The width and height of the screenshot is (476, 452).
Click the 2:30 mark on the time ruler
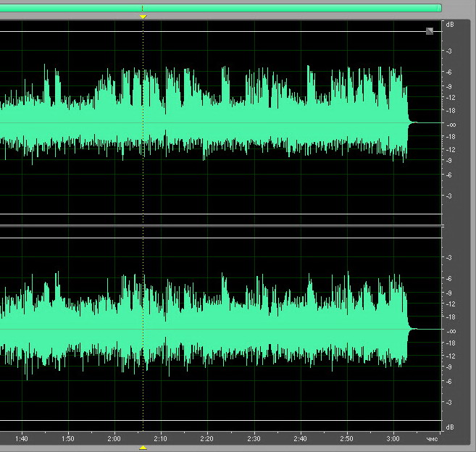(x=254, y=438)
